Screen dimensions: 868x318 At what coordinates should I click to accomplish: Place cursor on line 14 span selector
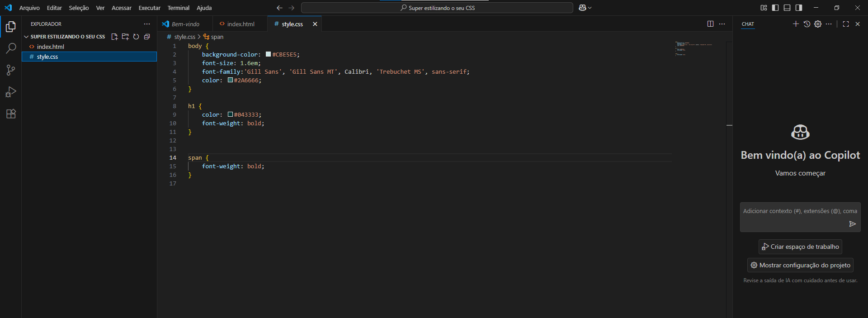tap(195, 157)
